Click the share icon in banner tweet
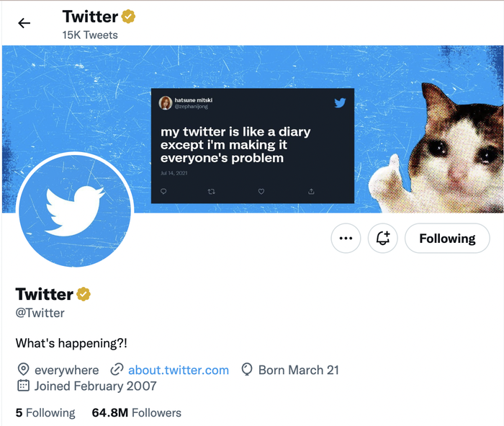This screenshot has width=504, height=426. 311,191
